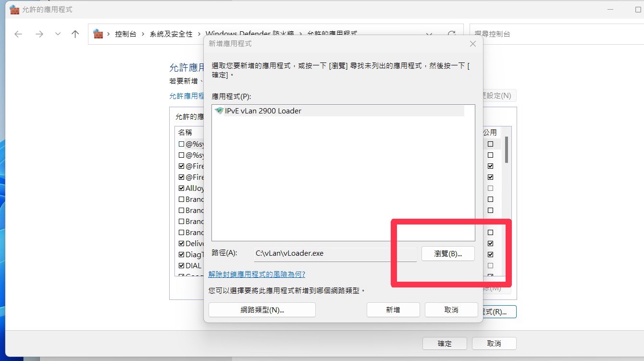Image resolution: width=644 pixels, height=361 pixels.
Task: Select IPvE vLan 2900 Loader in the list
Action: tap(339, 111)
